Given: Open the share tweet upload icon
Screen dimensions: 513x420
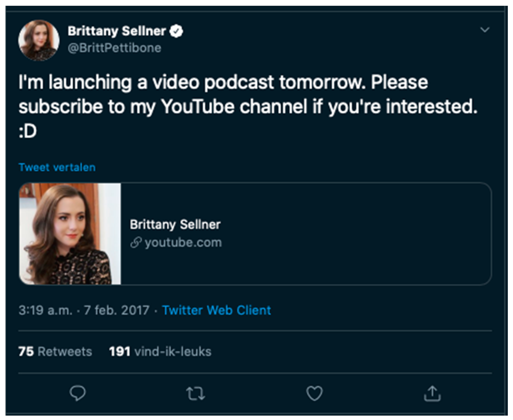Looking at the screenshot, I should pos(432,393).
